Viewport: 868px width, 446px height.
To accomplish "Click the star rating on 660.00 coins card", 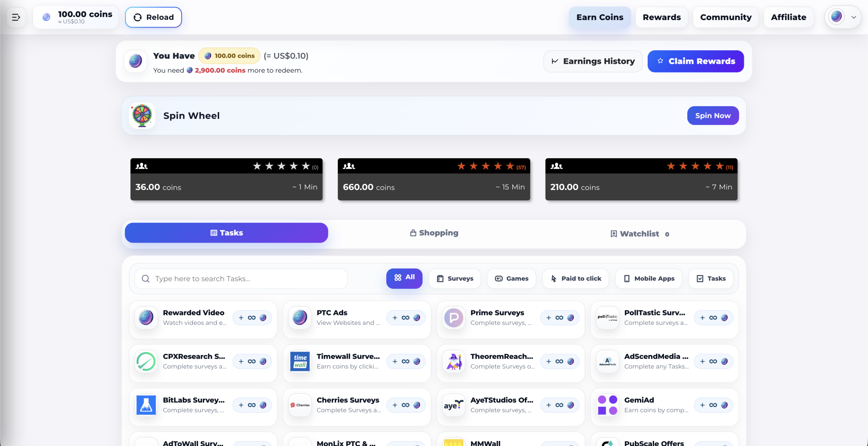I will [491, 166].
